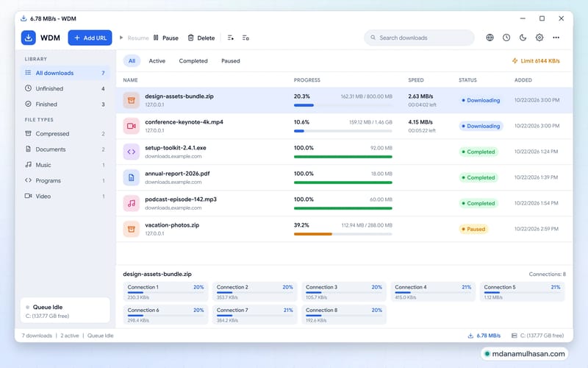This screenshot has height=368, width=588.
Task: Open the more options ellipsis menu
Action: (x=556, y=38)
